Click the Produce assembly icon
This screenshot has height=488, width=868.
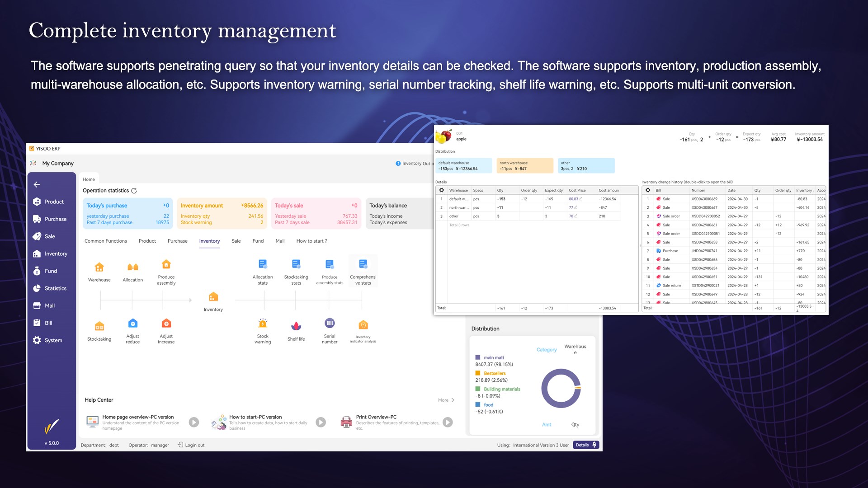click(x=166, y=265)
